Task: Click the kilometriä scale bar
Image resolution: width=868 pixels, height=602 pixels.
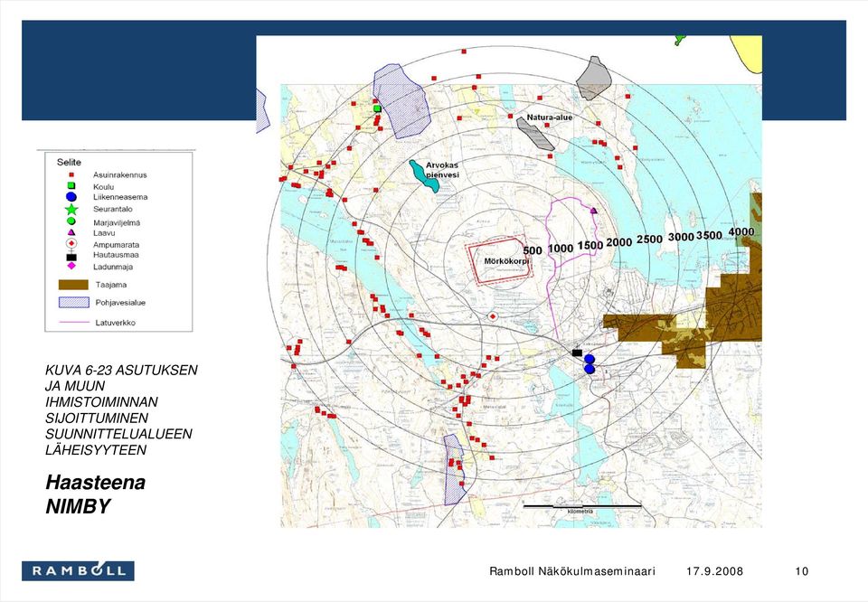Action: pos(581,507)
